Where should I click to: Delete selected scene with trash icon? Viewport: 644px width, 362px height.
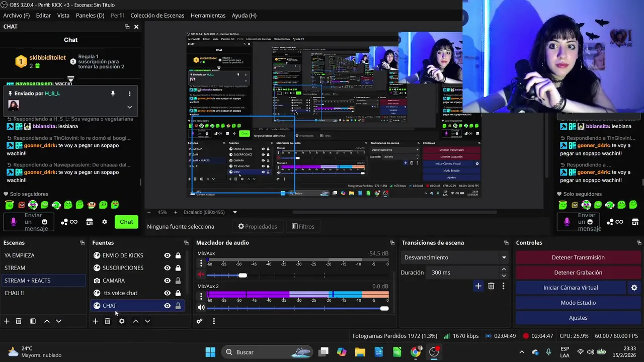19,321
